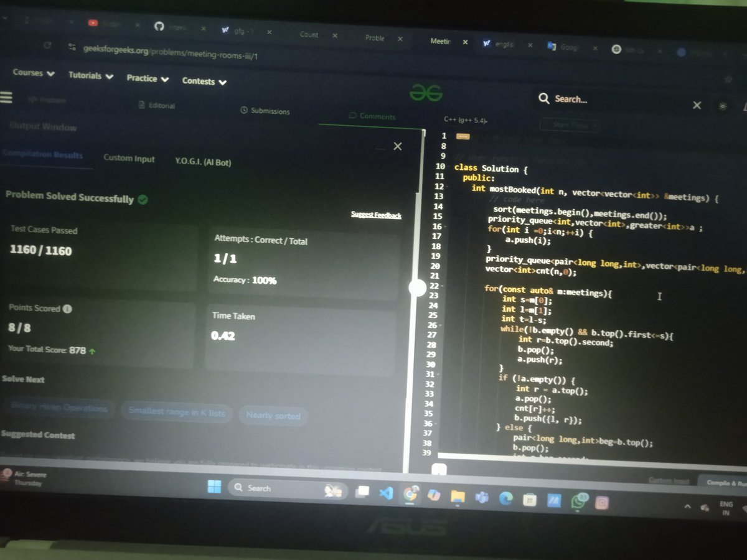Screen dimensions: 747x560
Task: Click the GeeksforGeeks logo
Action: [426, 92]
